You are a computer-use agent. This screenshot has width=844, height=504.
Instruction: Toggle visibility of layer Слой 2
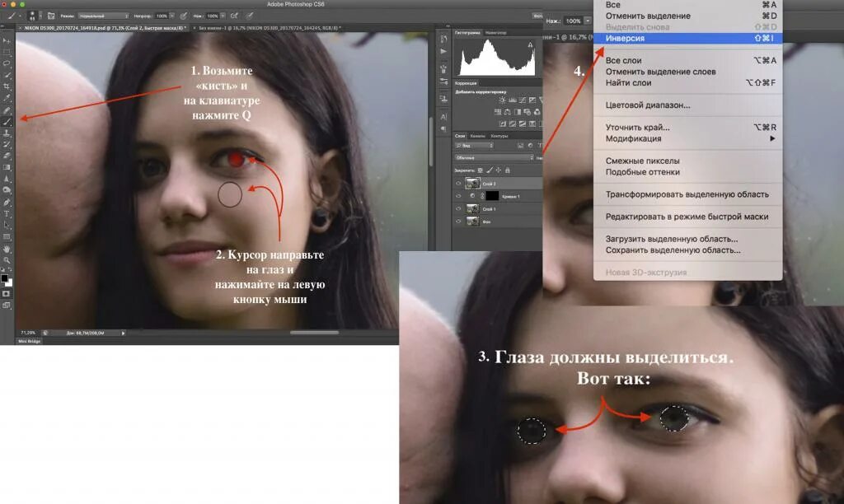458,184
